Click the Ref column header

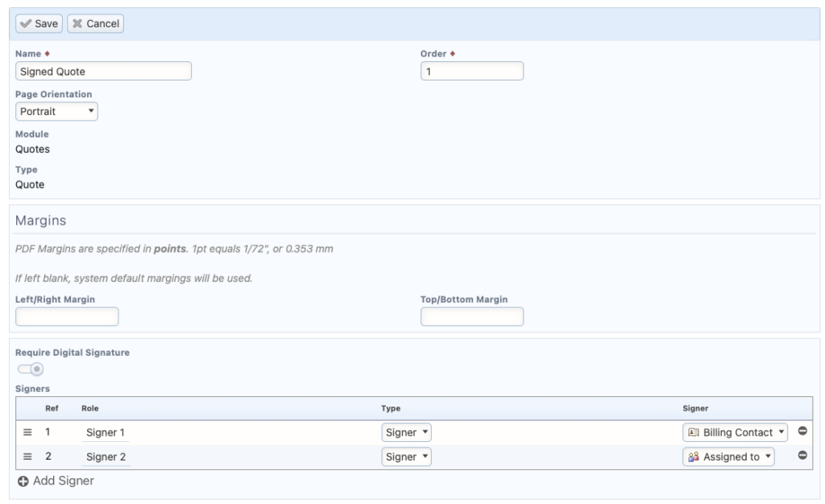click(52, 408)
